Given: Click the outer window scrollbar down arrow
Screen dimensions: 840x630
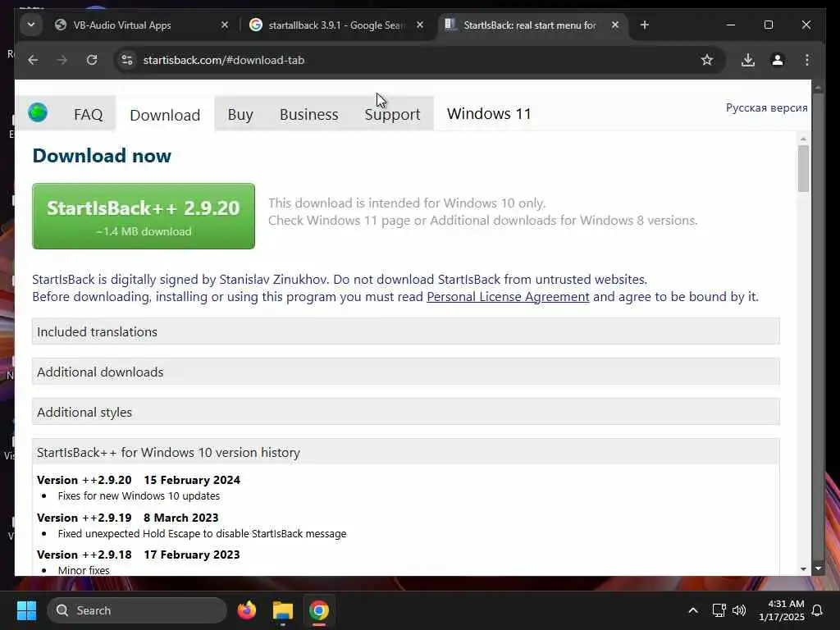Looking at the screenshot, I should click(x=818, y=568).
